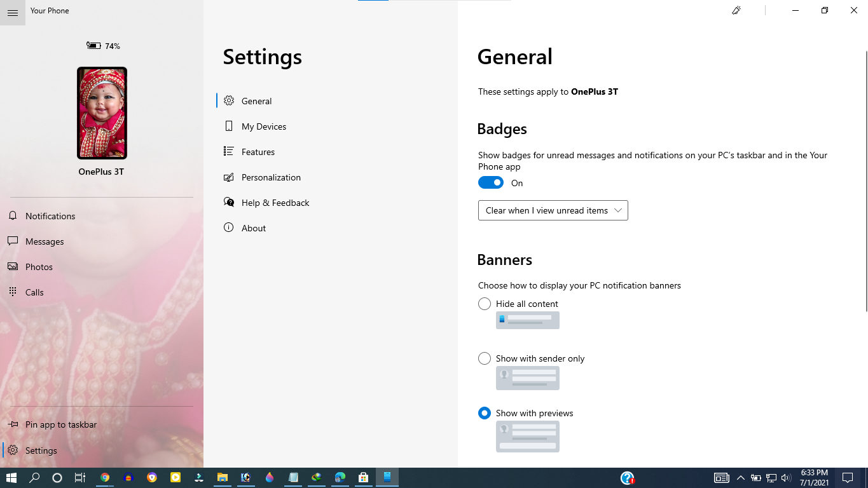Click the Messages chat bubble icon
Screen dimensions: 868x488
point(13,241)
